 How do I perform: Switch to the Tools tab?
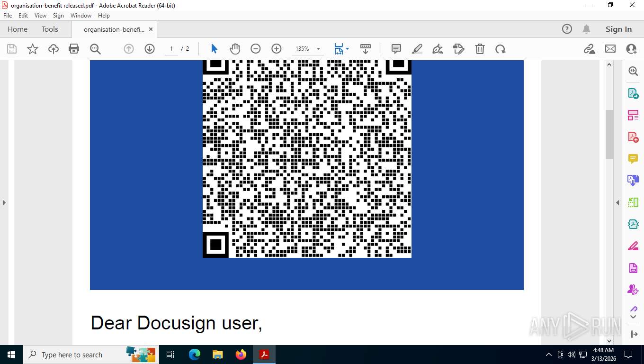[x=50, y=29]
